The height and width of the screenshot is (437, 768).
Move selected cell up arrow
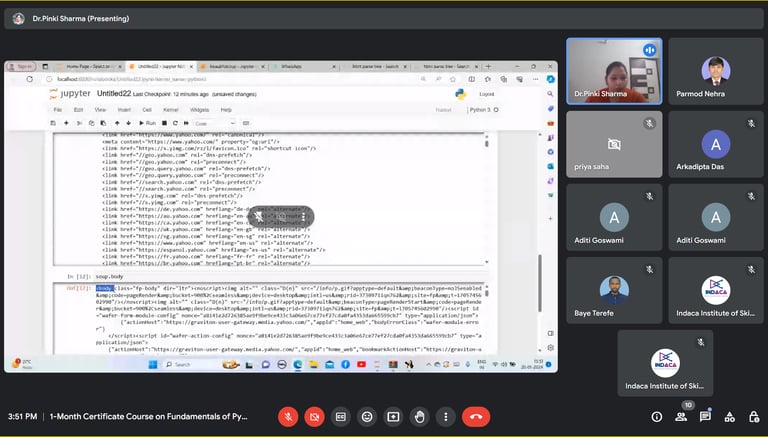tap(117, 123)
